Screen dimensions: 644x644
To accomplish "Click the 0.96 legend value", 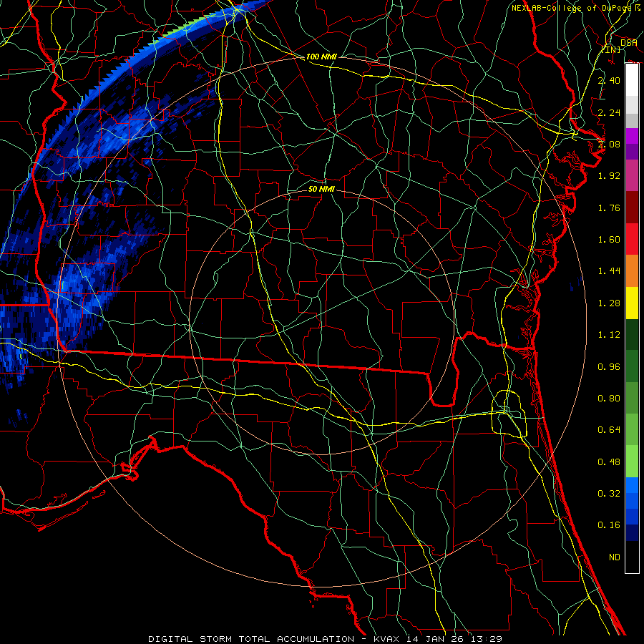I will (x=609, y=367).
